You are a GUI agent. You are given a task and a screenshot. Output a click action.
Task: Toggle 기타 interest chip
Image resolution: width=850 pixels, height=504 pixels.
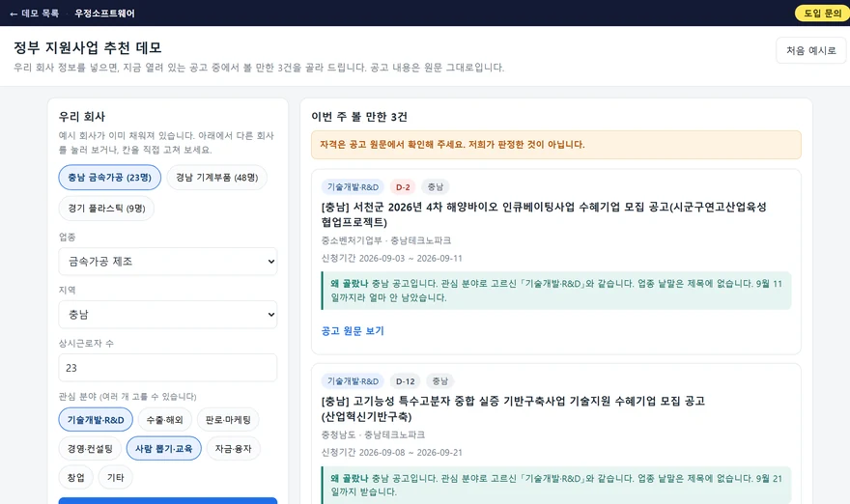coord(116,477)
